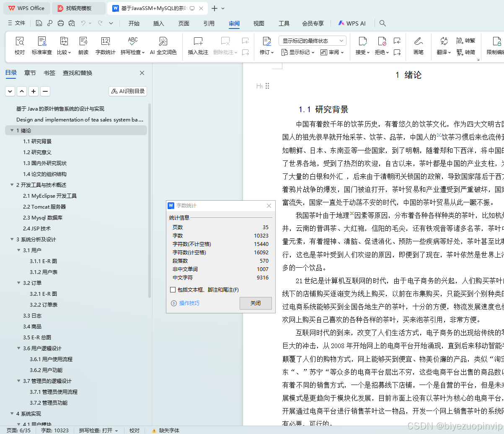Add a new document tab with plus
The image size is (504, 434).
tap(215, 8)
